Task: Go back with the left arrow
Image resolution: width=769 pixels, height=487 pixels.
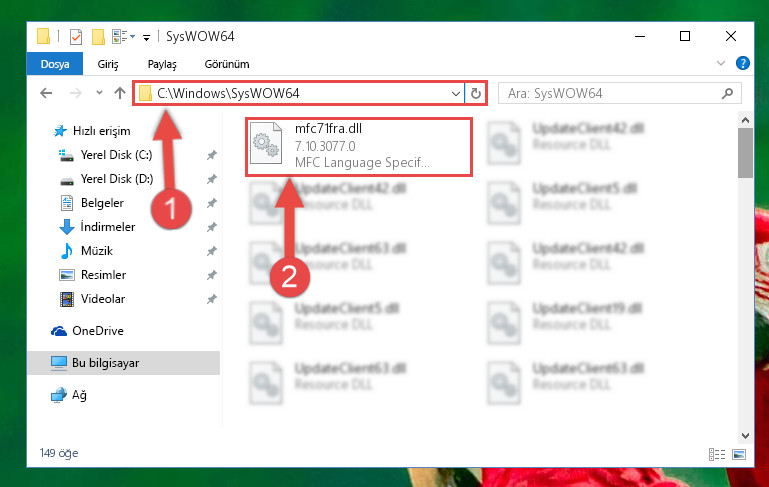Action: point(46,93)
